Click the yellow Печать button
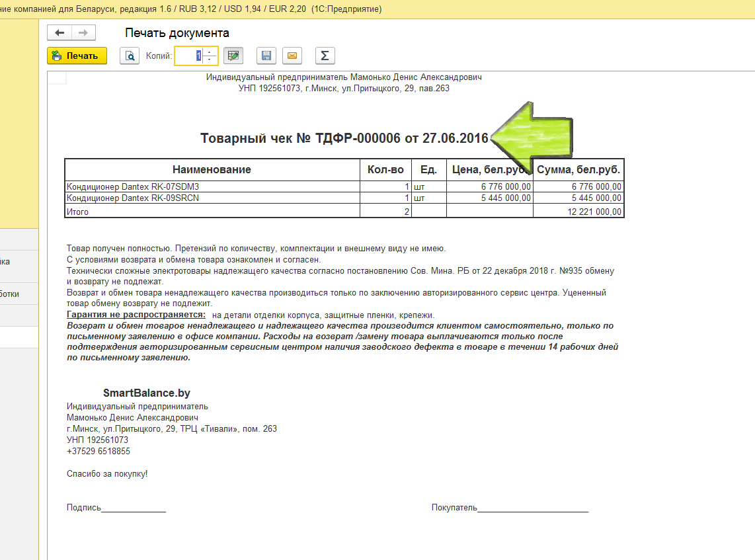755x560 pixels. pos(77,56)
